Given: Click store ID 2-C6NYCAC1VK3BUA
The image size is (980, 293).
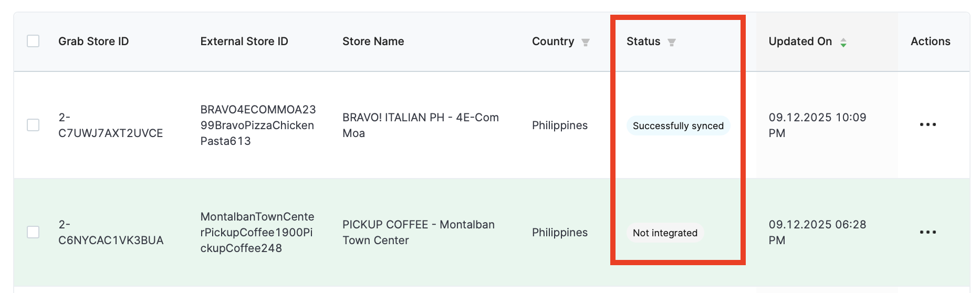Looking at the screenshot, I should [x=111, y=232].
